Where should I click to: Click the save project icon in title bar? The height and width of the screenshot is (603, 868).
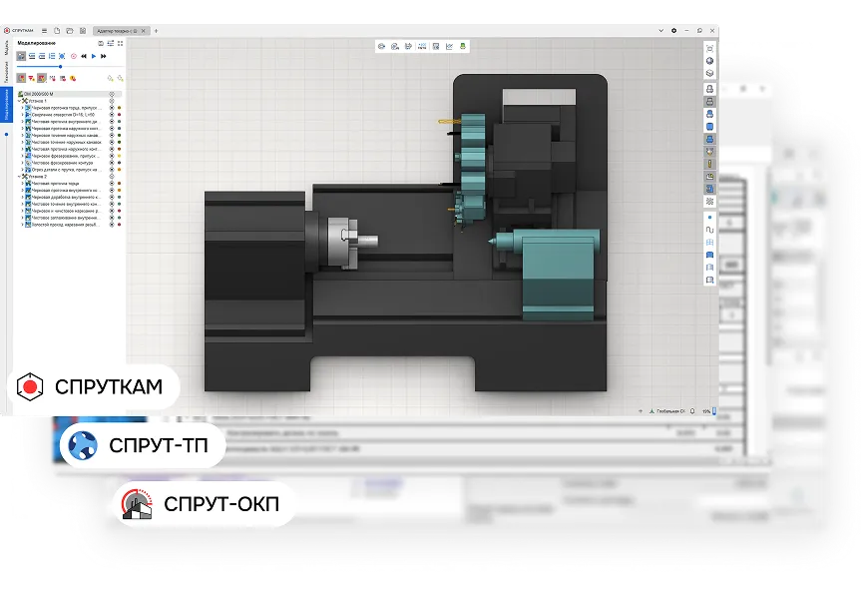click(83, 31)
